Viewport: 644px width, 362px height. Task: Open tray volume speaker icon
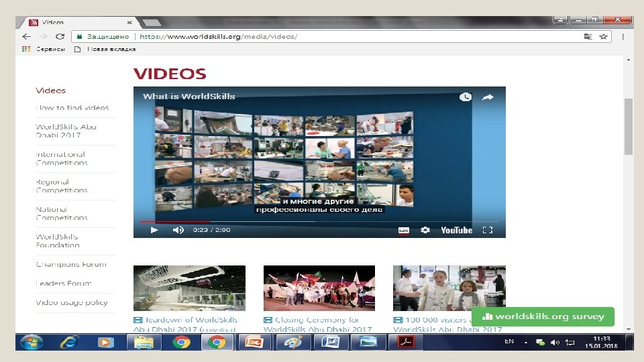tap(555, 343)
